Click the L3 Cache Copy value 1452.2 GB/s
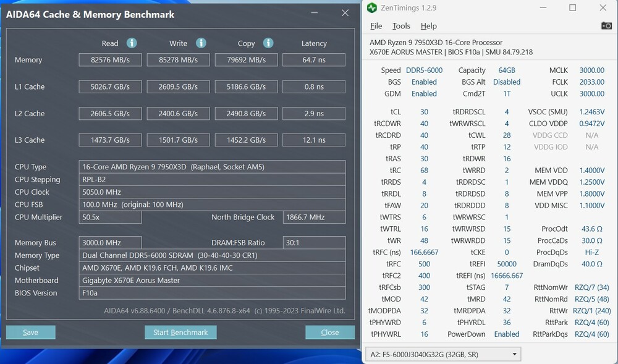618x364 pixels. click(247, 140)
